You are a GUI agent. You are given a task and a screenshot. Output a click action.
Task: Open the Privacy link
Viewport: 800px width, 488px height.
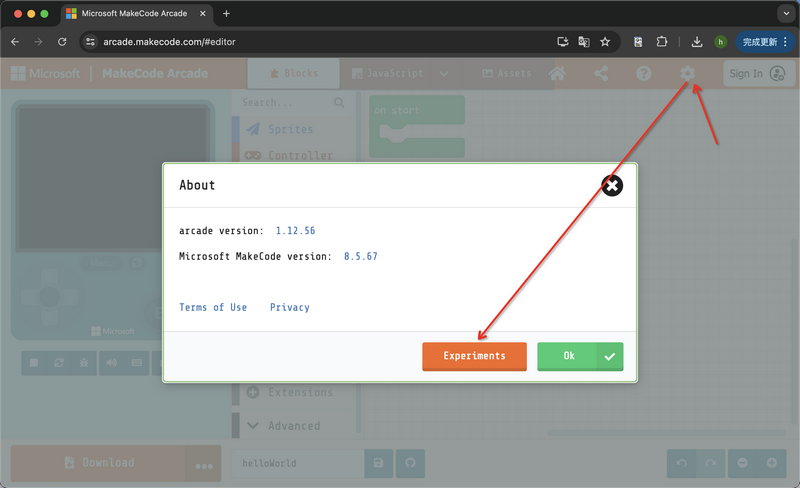tap(290, 308)
